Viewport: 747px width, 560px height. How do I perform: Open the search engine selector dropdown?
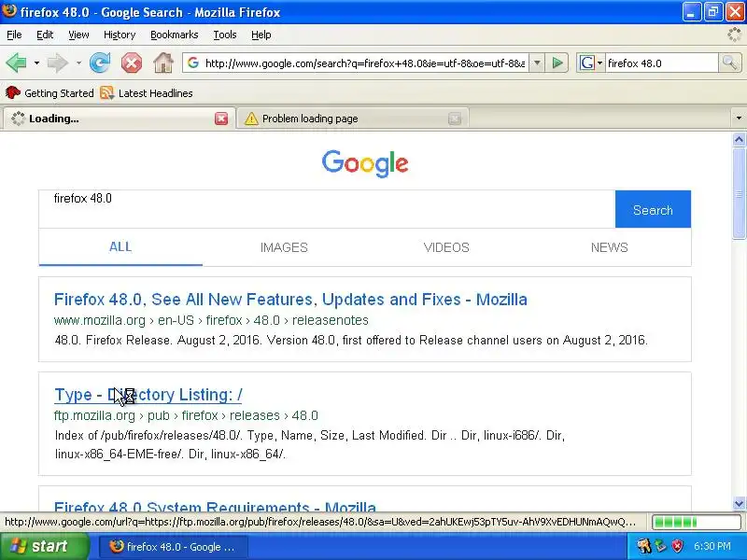[599, 63]
